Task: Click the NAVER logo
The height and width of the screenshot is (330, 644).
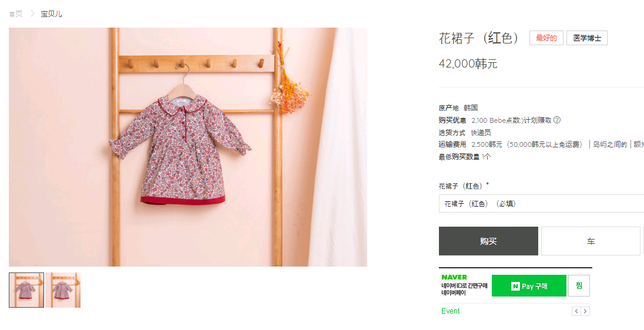Action: coord(454,278)
